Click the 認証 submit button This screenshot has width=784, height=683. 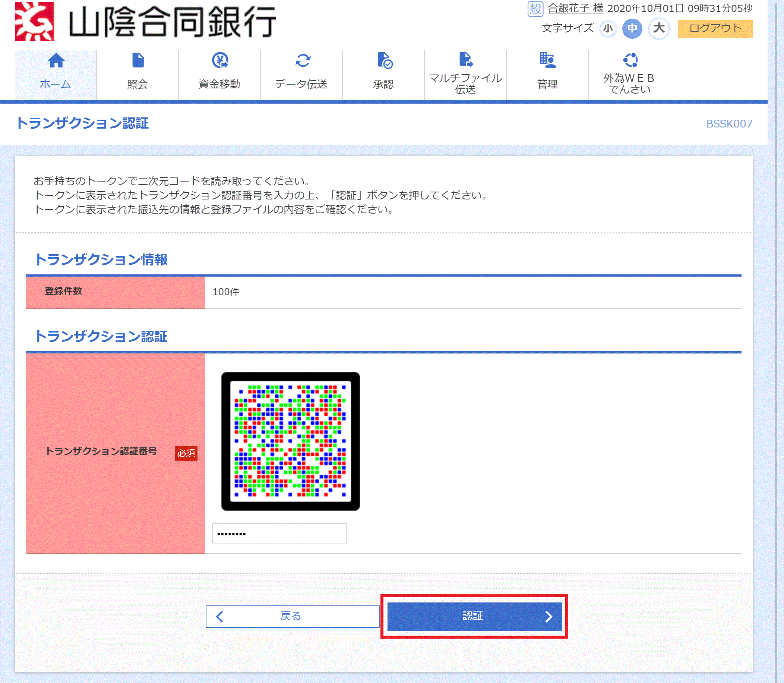tap(474, 616)
